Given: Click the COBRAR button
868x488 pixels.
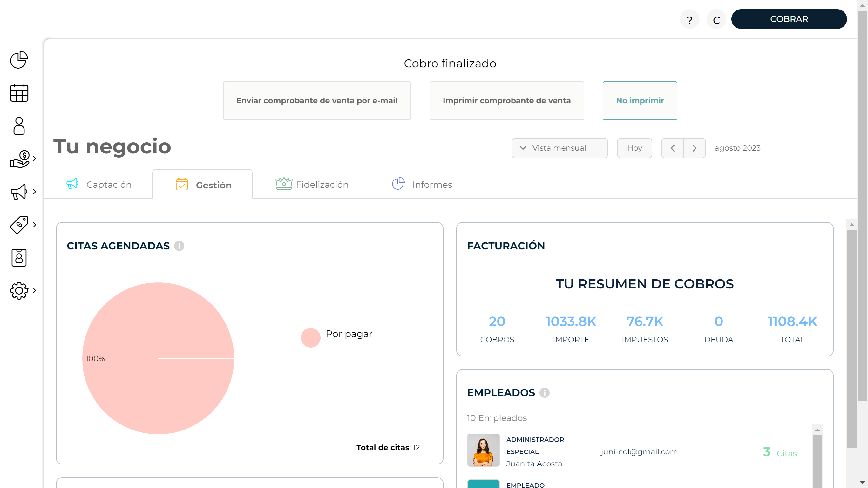Looking at the screenshot, I should [789, 19].
